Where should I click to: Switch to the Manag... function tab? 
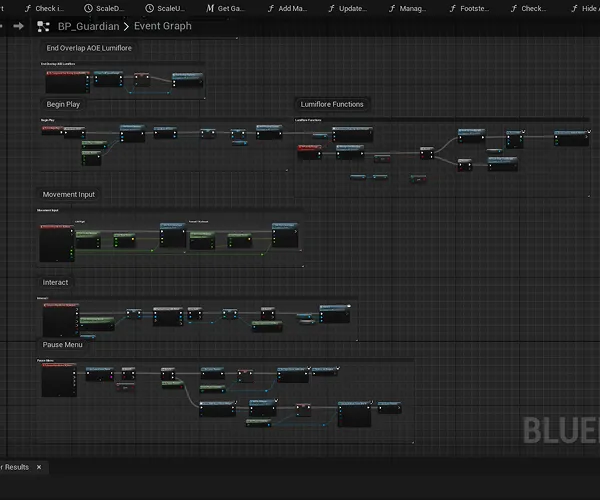412,8
